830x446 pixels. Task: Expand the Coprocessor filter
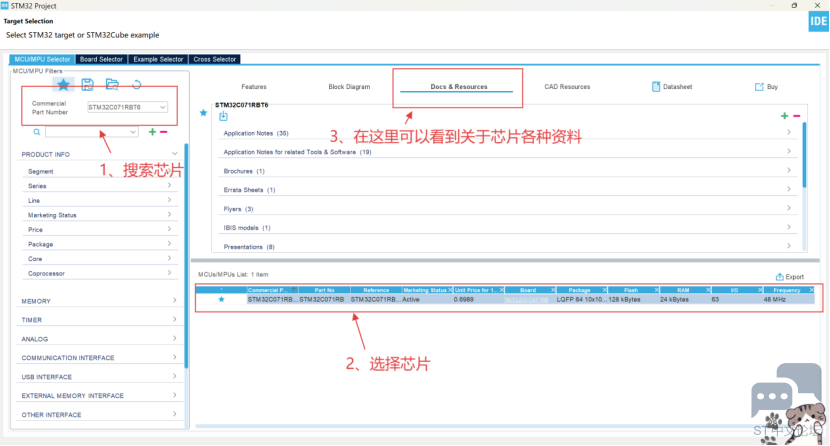[x=169, y=273]
